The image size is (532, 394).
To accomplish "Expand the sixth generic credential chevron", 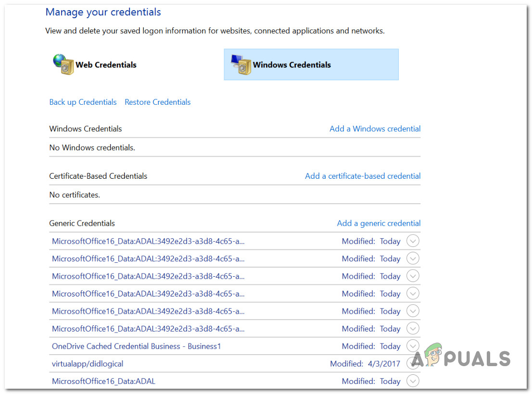I will [x=413, y=328].
